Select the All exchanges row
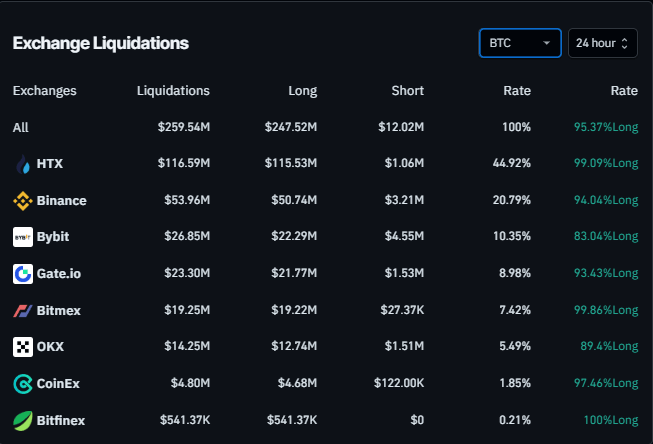This screenshot has width=653, height=444. click(21, 127)
